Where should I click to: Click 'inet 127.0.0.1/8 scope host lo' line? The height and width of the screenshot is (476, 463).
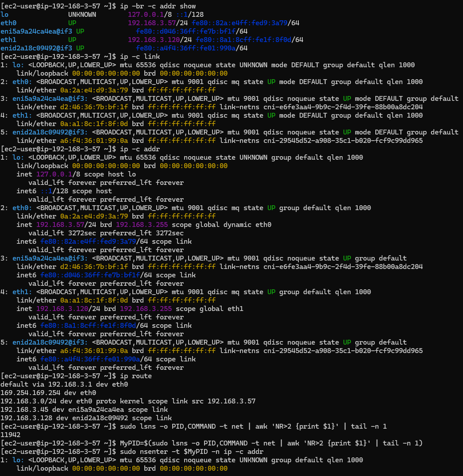(76, 174)
